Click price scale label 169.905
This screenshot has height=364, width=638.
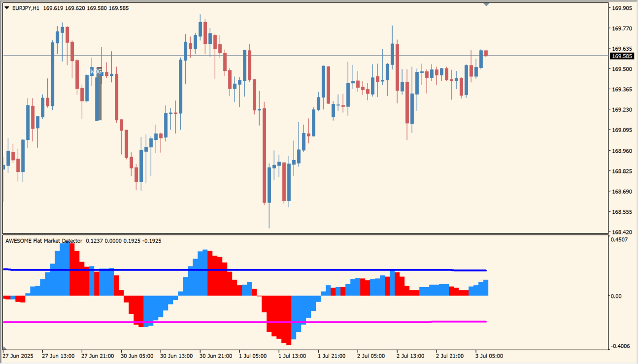pos(622,8)
